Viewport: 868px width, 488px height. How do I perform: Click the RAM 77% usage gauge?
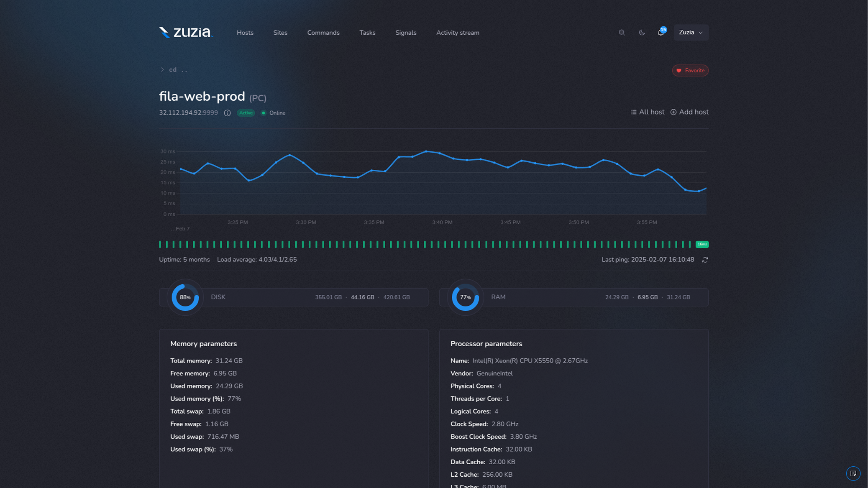[x=465, y=297]
